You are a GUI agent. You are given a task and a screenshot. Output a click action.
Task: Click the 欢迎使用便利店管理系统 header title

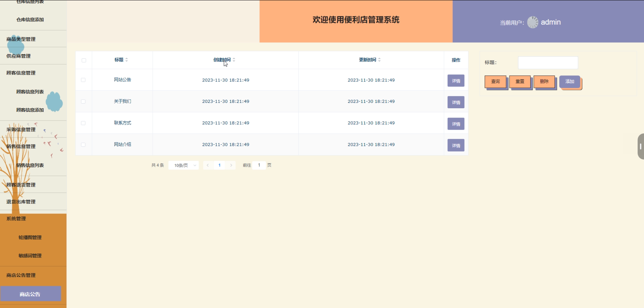click(356, 20)
